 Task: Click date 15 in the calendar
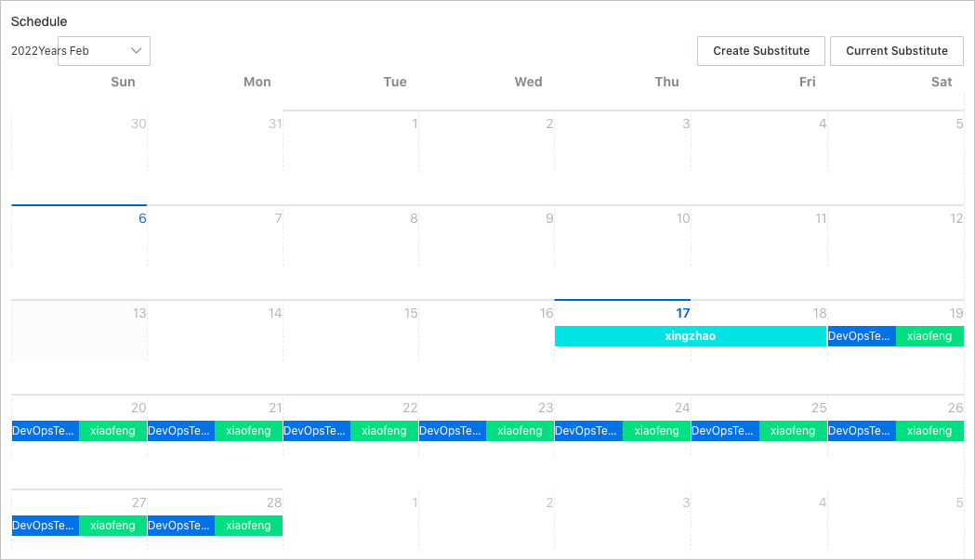click(411, 313)
